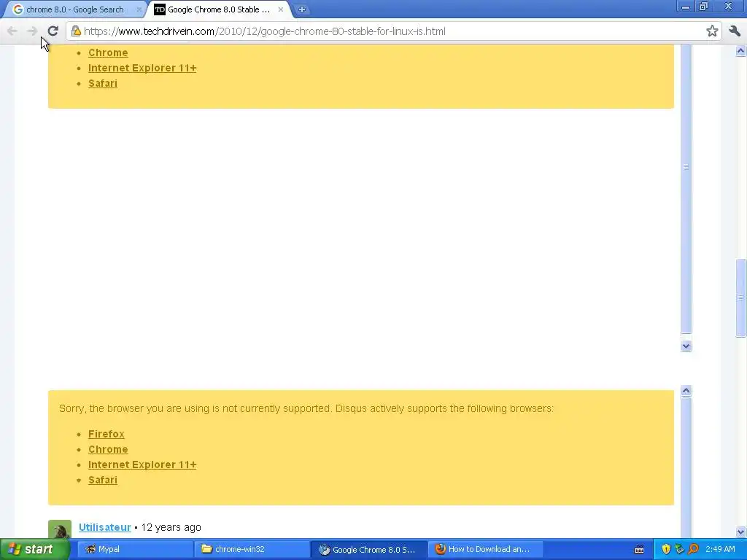The image size is (747, 560).
Task: Click the magnifier tray icon
Action: [x=693, y=550]
